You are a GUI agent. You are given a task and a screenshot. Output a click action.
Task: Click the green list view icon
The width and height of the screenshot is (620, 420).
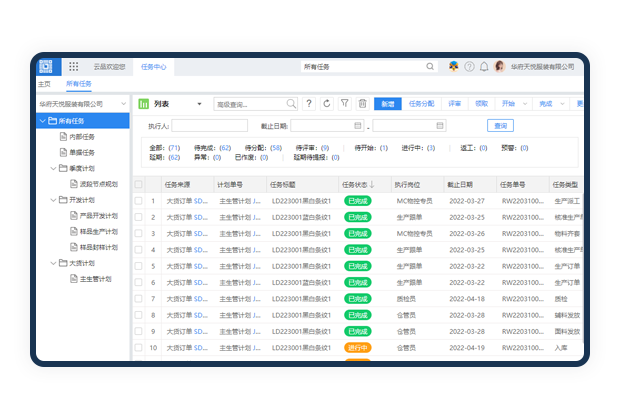[143, 103]
